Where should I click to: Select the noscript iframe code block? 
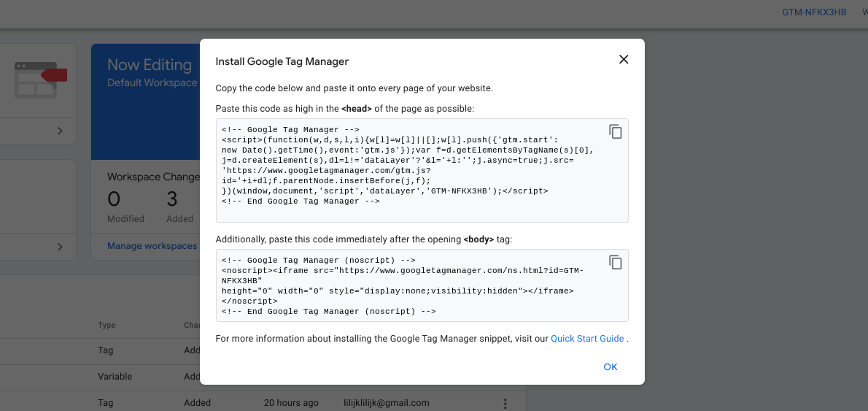click(422, 285)
